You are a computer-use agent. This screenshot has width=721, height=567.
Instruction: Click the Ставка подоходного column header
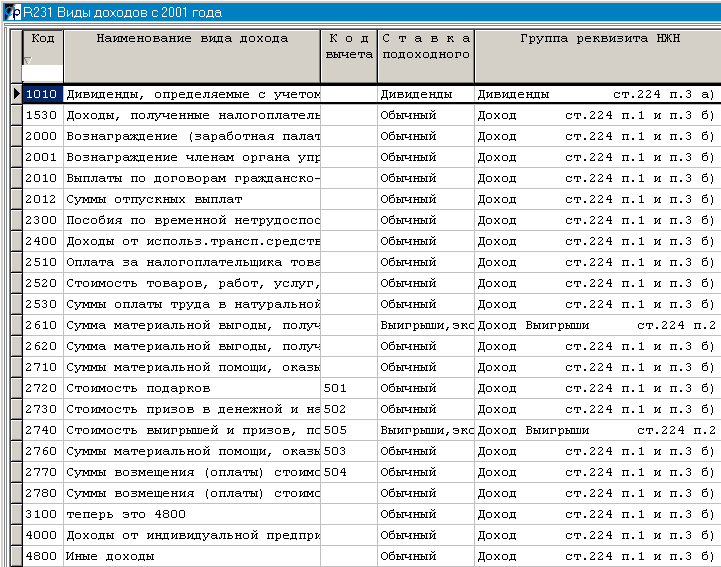coord(426,56)
